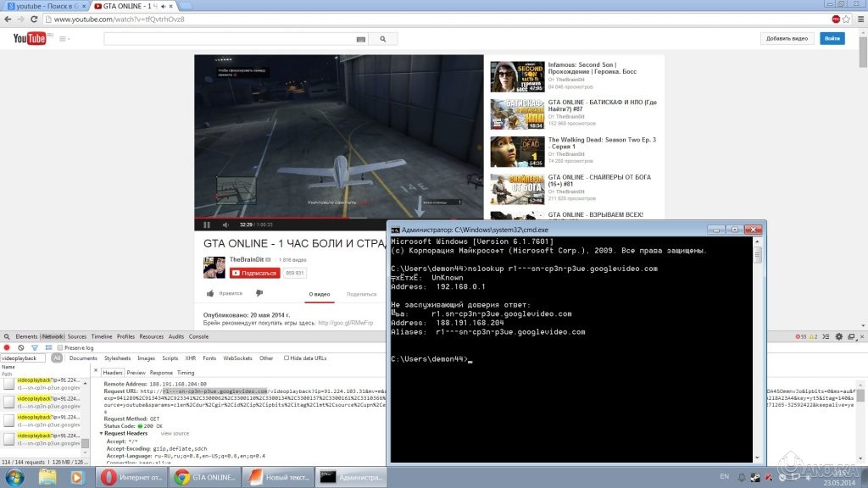Screen dimensions: 868x488
Task: Open the Response tab of the request
Action: pos(161,372)
